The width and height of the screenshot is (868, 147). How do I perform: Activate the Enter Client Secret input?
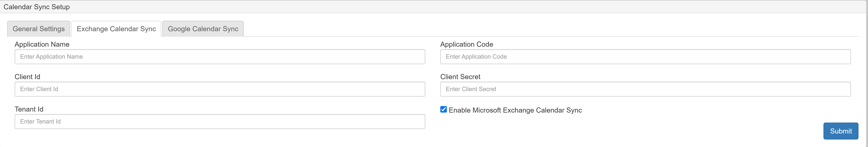[x=646, y=89]
